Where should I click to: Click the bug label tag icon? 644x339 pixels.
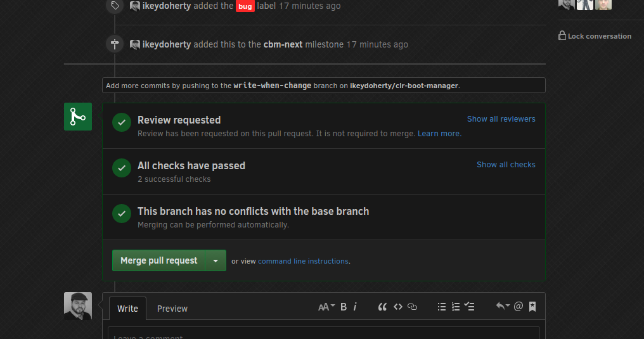coord(115,5)
